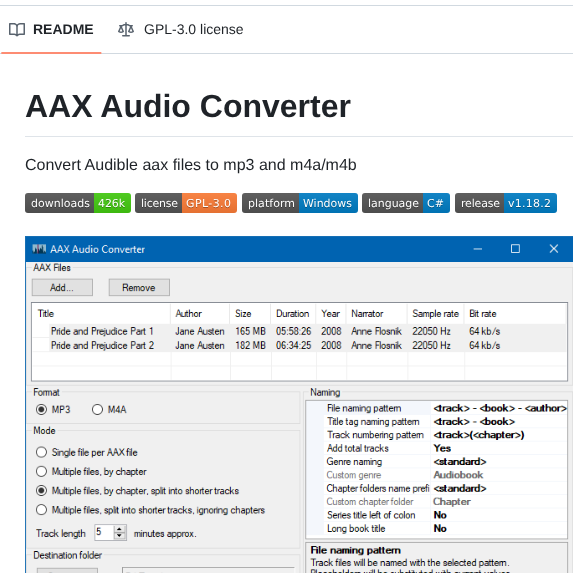Sort list by Author column header
The width and height of the screenshot is (573, 573).
click(x=200, y=314)
